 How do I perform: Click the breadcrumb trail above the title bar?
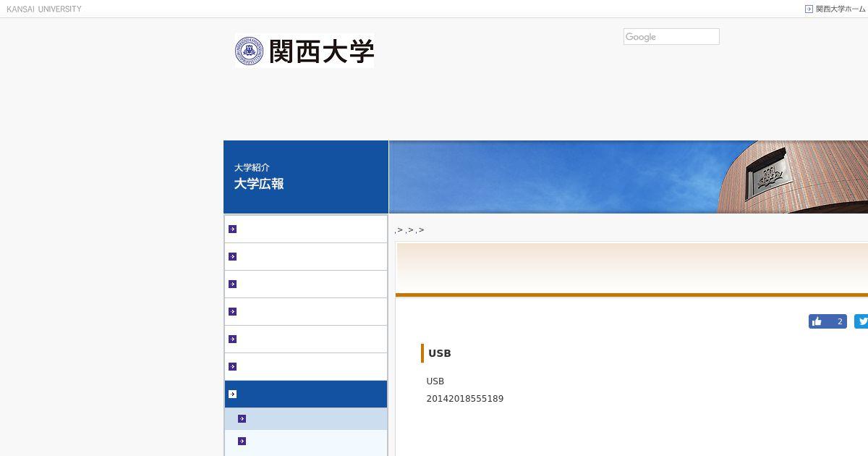click(409, 230)
